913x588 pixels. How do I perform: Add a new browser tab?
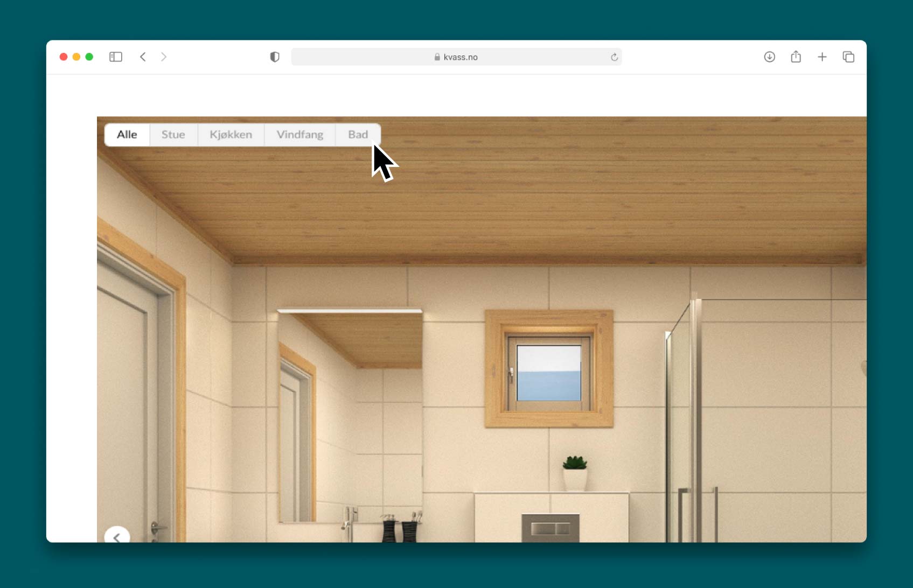coord(822,57)
